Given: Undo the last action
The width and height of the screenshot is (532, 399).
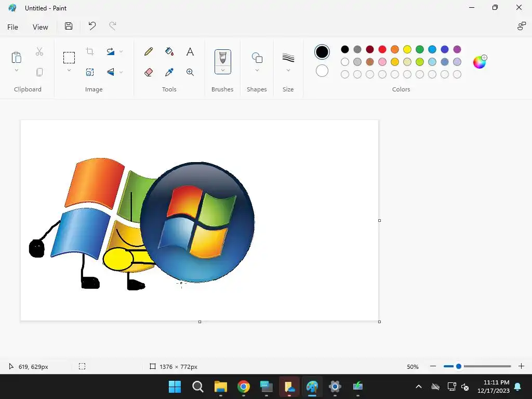Looking at the screenshot, I should click(92, 26).
